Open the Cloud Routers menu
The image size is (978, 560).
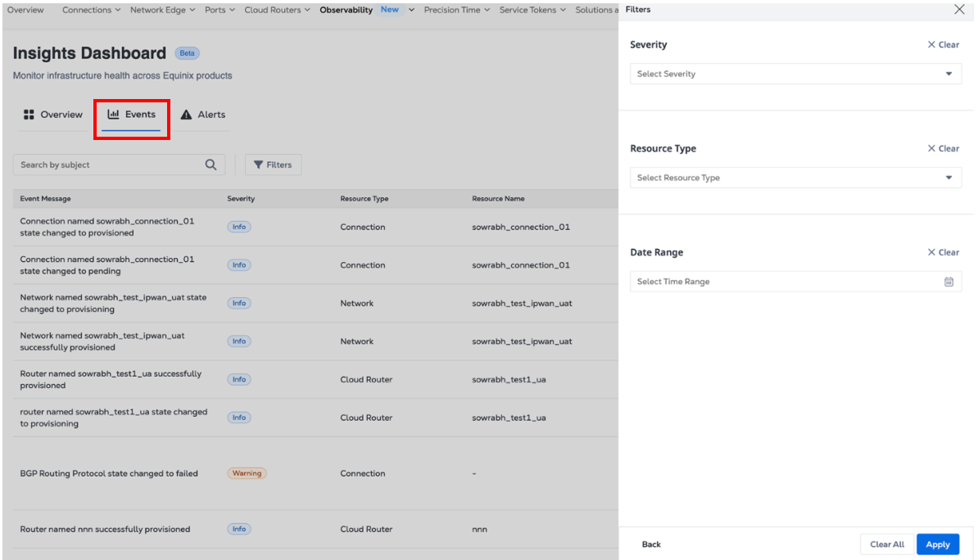click(277, 10)
